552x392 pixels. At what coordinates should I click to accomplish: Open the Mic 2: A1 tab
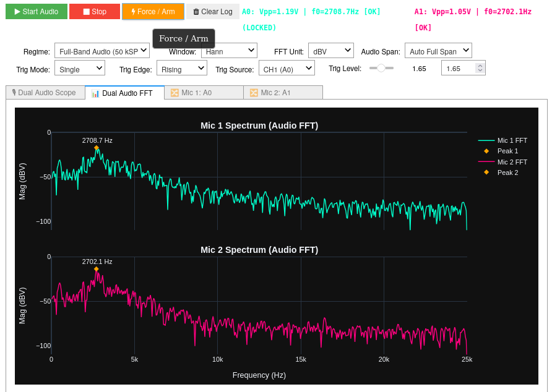coord(283,93)
